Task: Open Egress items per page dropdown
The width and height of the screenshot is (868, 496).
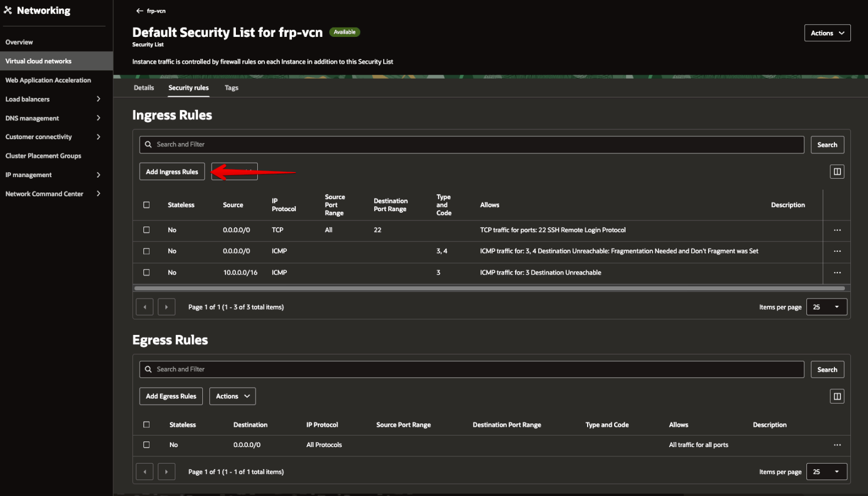Action: click(826, 472)
